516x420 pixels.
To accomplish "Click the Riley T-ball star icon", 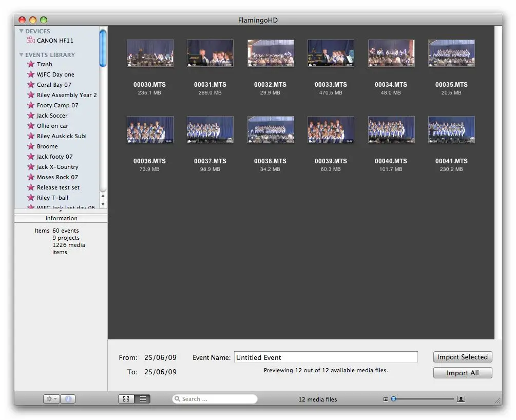I will [31, 198].
